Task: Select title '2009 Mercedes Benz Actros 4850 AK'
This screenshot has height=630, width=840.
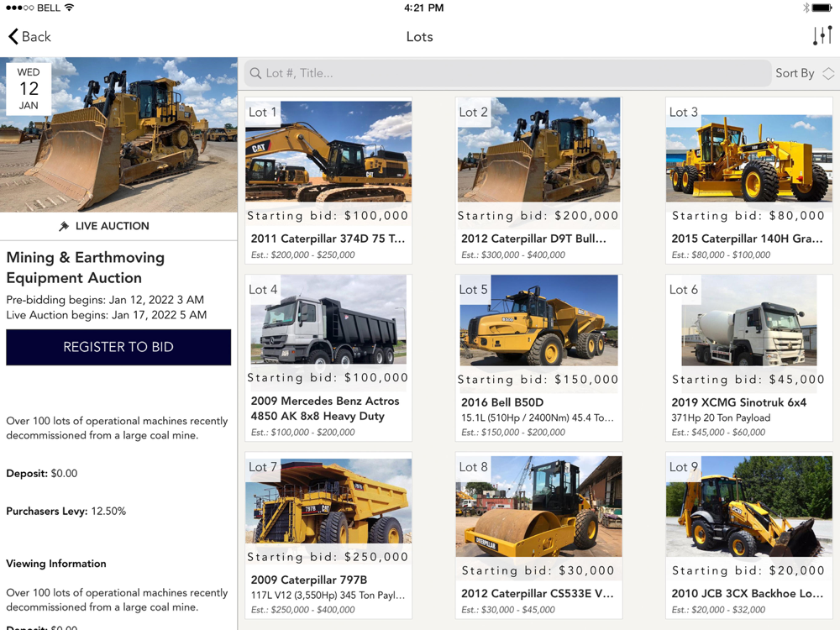Action: coord(325,408)
